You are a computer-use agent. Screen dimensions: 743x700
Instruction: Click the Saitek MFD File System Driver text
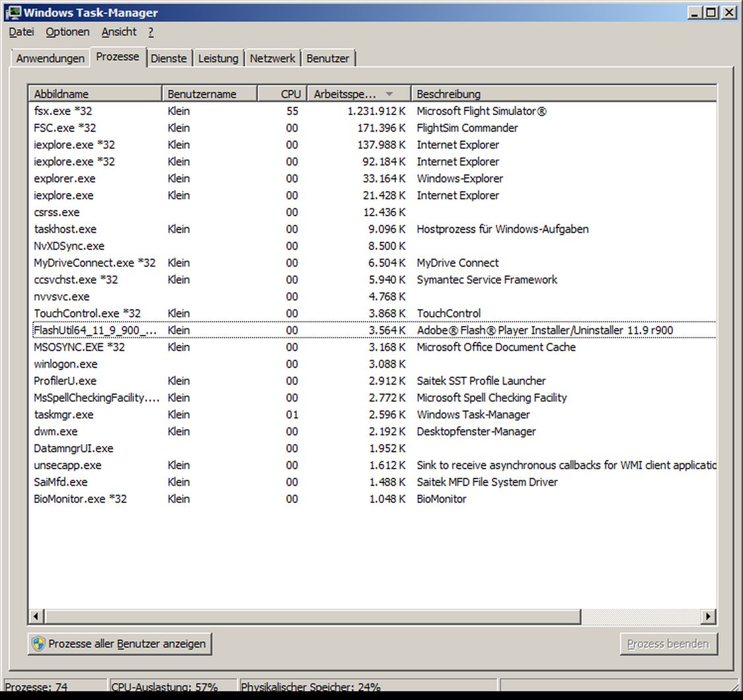tap(487, 482)
